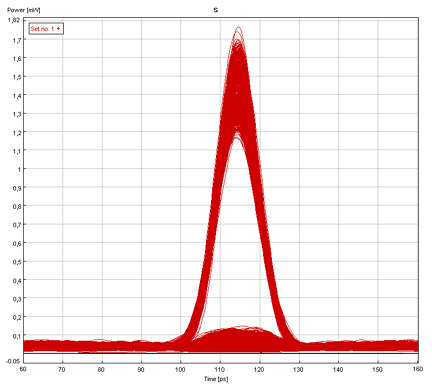Click the topmost peak of the pulse trace
The image size is (432, 385).
(238, 28)
